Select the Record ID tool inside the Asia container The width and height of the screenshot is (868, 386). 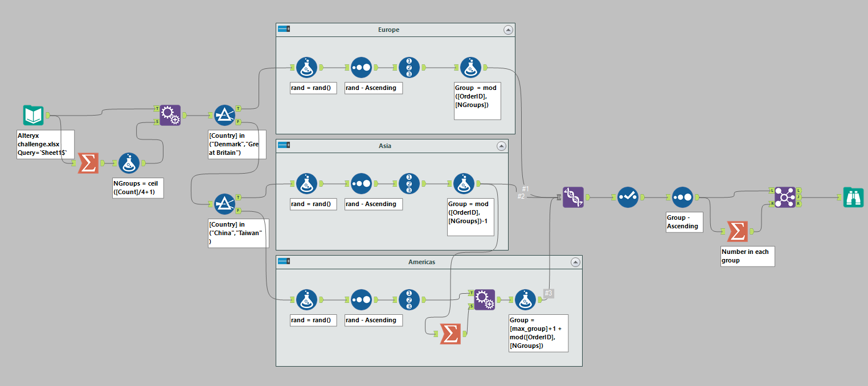tap(409, 183)
